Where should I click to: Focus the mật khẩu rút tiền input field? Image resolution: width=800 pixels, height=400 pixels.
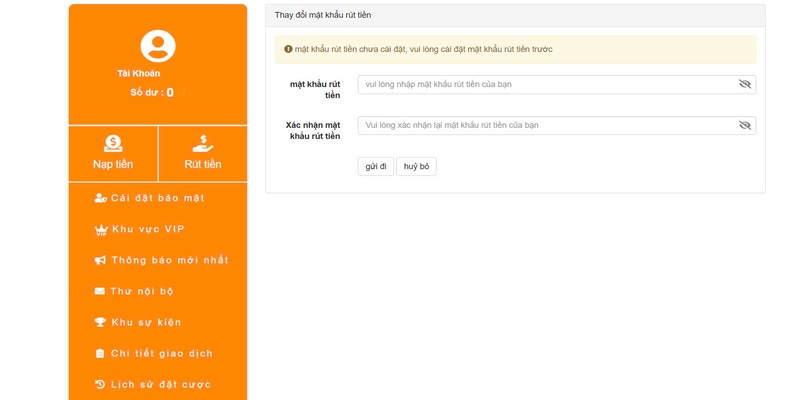545,84
